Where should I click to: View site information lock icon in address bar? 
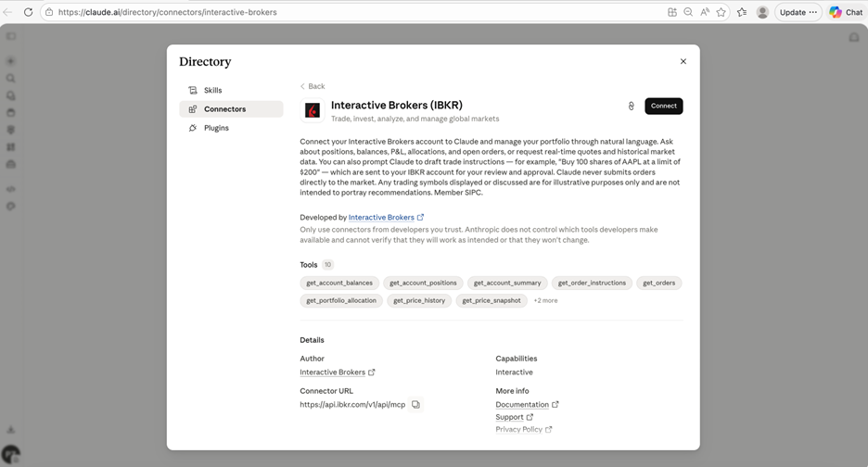tap(49, 12)
